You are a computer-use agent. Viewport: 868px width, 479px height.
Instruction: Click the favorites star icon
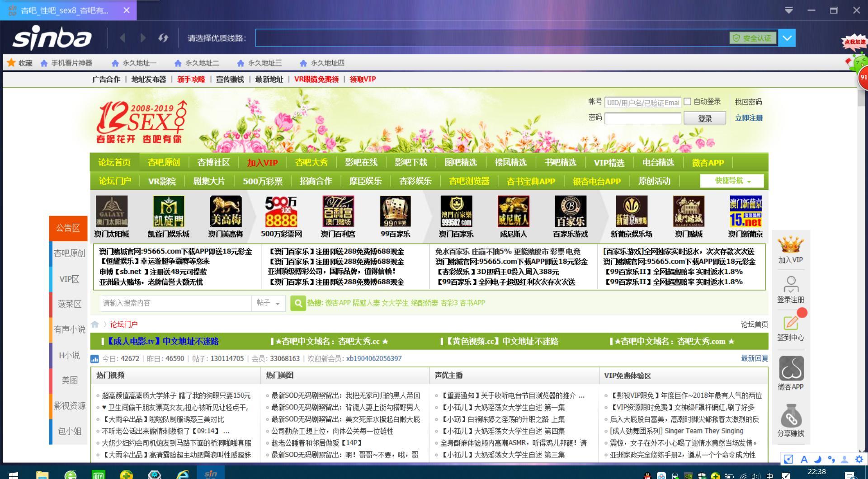(x=11, y=63)
